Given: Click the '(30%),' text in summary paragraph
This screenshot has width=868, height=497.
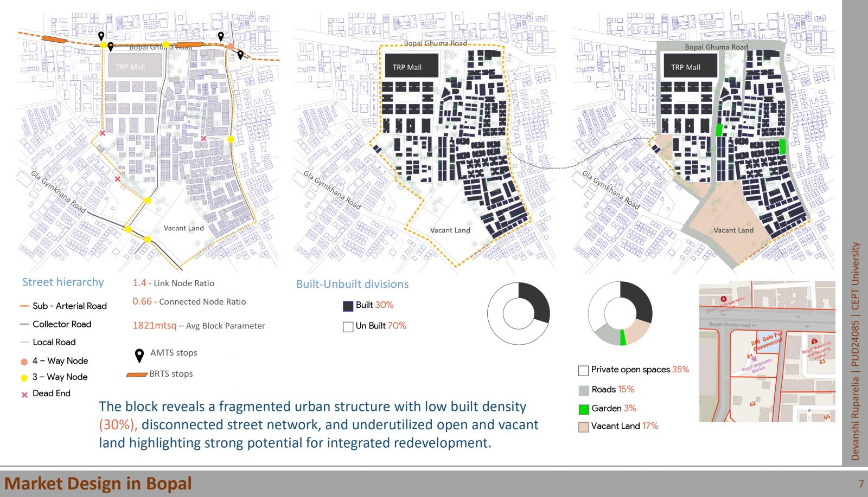Looking at the screenshot, I should [118, 425].
